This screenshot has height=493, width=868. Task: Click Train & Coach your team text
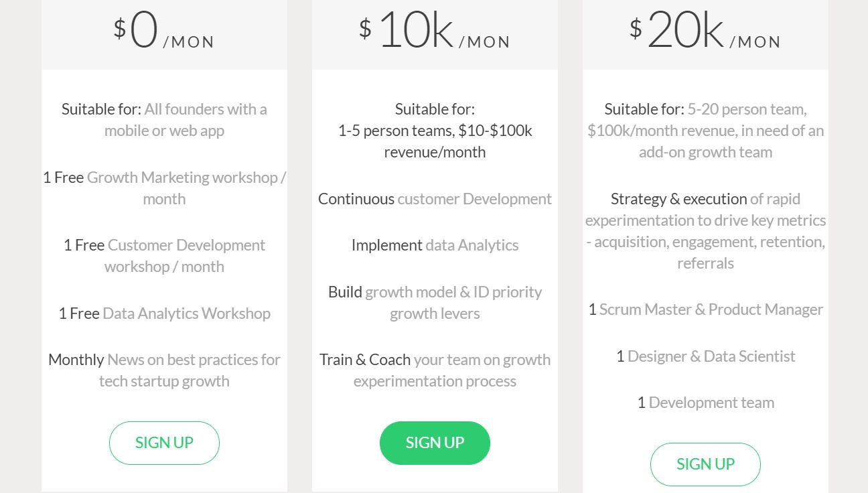coord(435,370)
